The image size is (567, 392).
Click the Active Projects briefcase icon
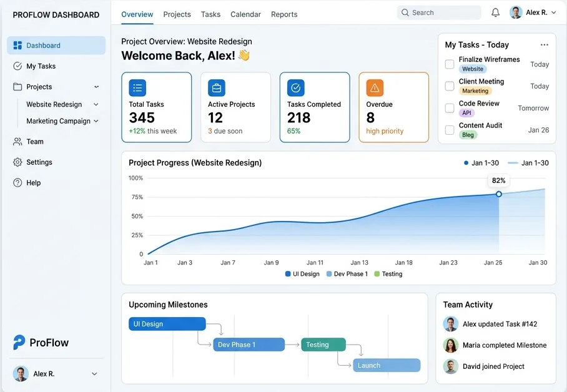pos(217,88)
